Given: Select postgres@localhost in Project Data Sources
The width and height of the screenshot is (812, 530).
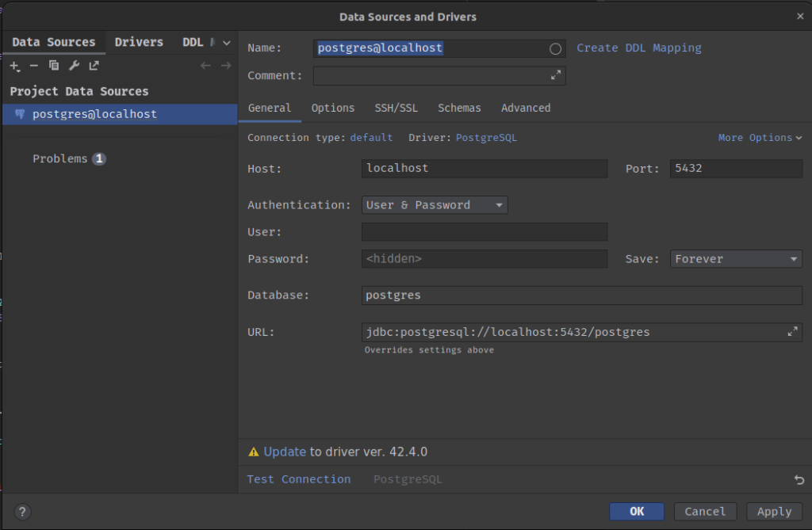Looking at the screenshot, I should pyautogui.click(x=121, y=114).
